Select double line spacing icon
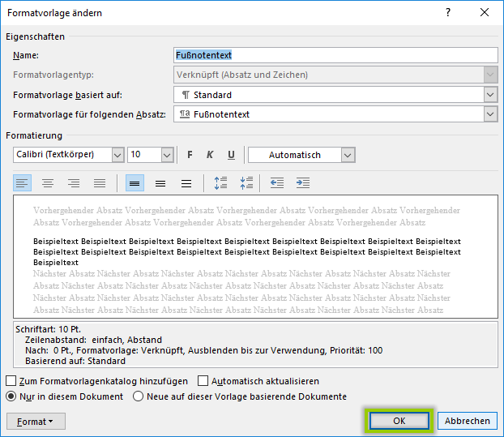The height and width of the screenshot is (437, 504). (186, 184)
